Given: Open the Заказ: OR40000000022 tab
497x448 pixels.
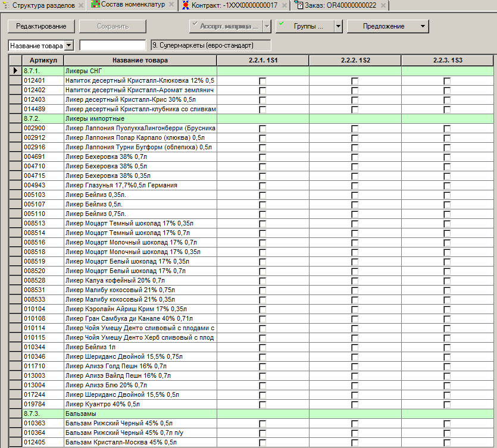Looking at the screenshot, I should click(x=340, y=5).
